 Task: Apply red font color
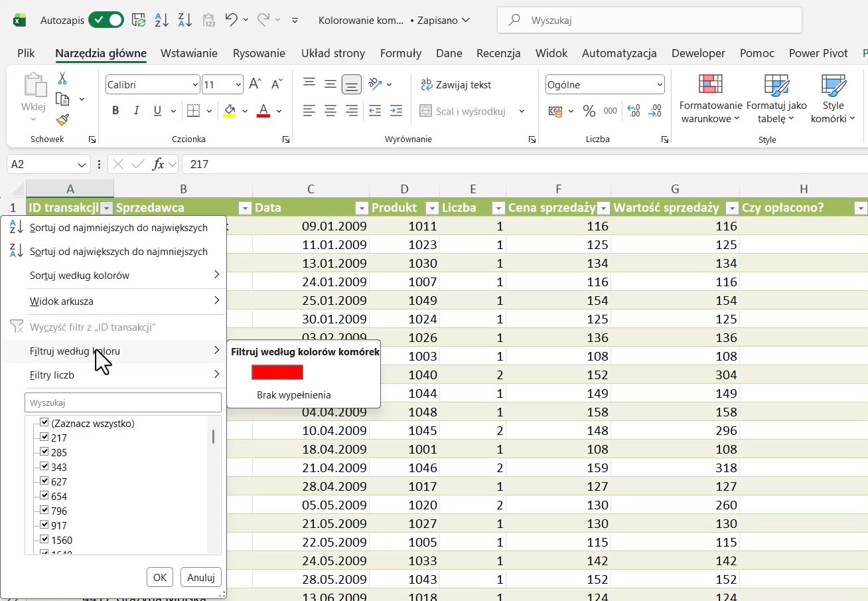tap(263, 111)
